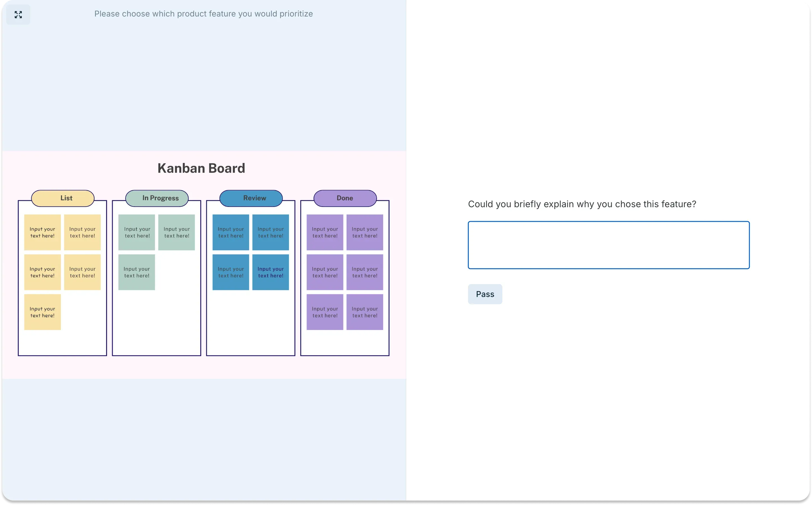
Task: Select the bottom-left blue note in Review
Action: click(x=231, y=272)
